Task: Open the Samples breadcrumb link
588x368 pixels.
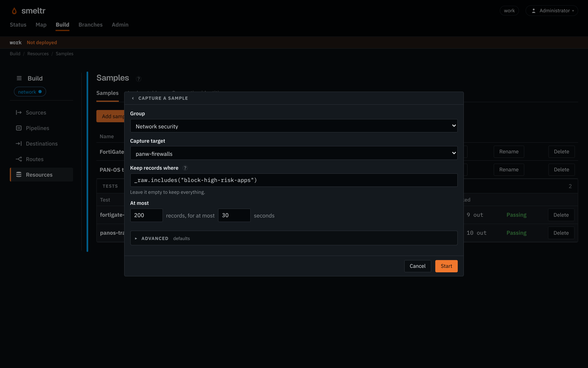Action: (x=64, y=54)
